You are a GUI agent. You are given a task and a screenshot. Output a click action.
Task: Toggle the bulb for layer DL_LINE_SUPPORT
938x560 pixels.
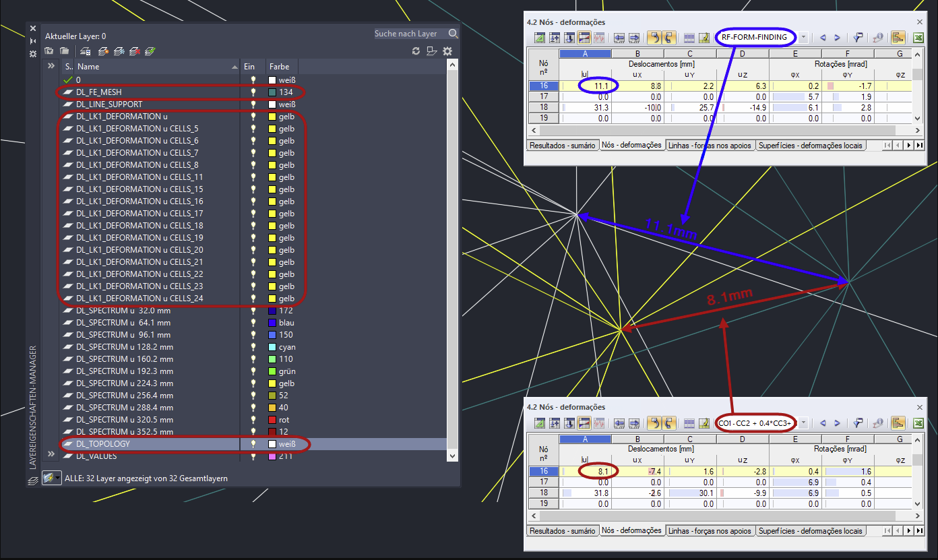point(253,104)
